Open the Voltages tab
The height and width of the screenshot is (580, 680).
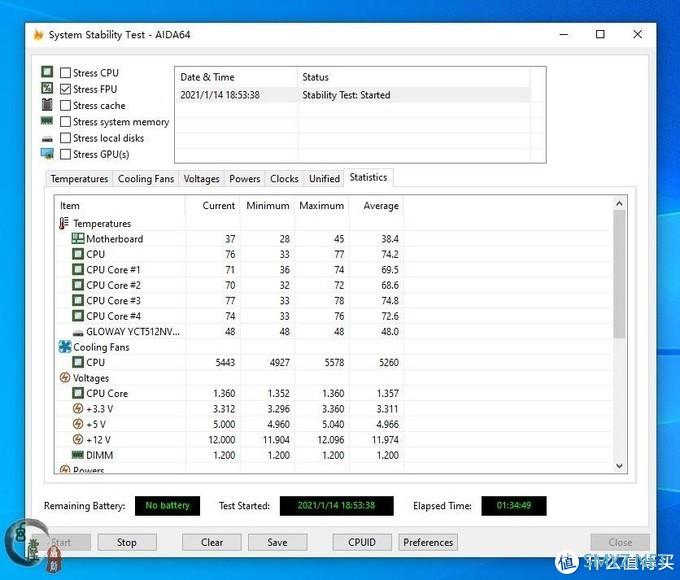[201, 179]
